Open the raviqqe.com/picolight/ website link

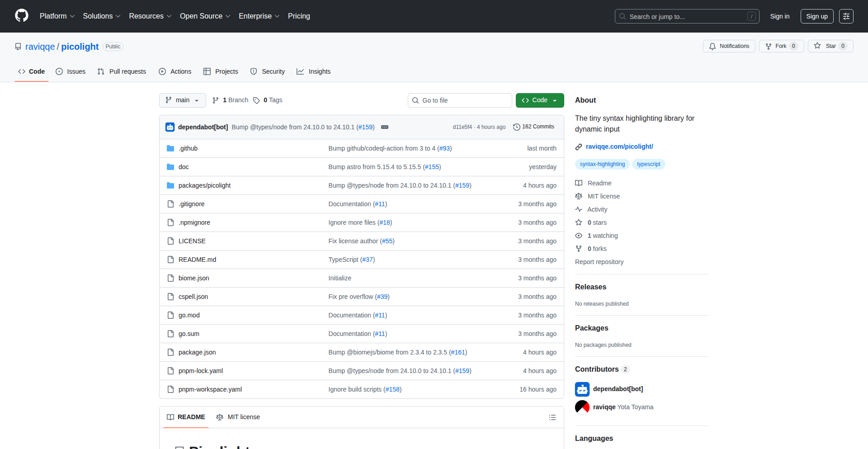(x=619, y=147)
